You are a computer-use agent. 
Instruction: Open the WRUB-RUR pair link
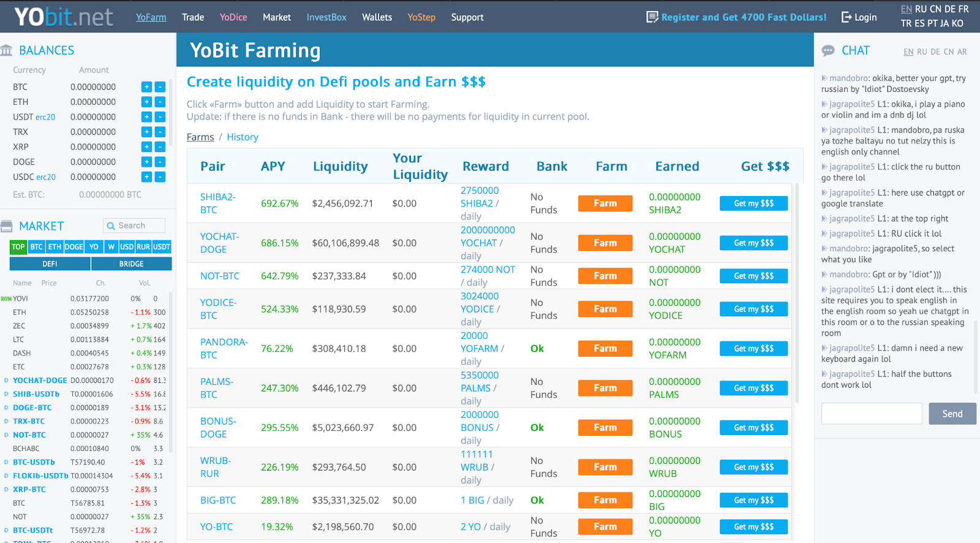coord(216,467)
